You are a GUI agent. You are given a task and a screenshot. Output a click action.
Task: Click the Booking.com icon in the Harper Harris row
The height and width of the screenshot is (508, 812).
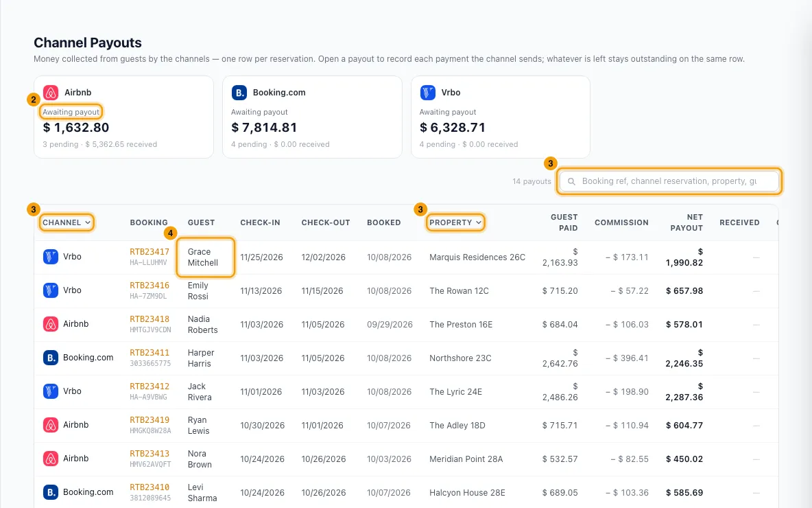51,358
